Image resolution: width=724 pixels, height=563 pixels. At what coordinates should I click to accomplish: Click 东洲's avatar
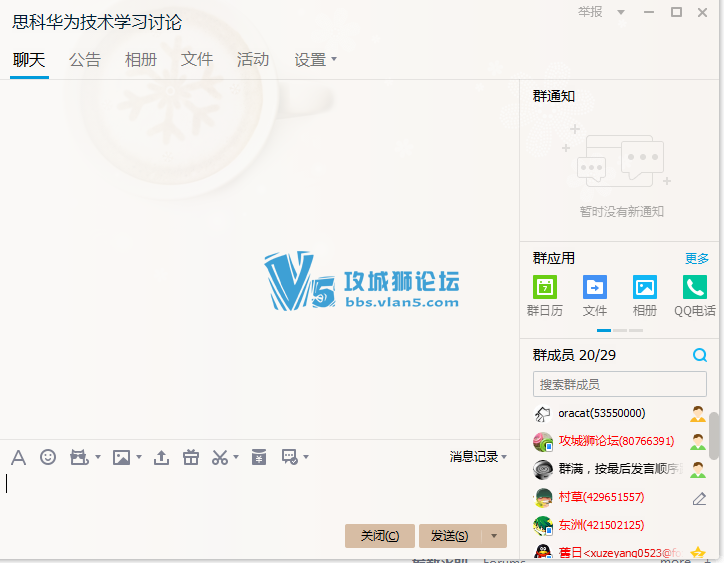(543, 526)
